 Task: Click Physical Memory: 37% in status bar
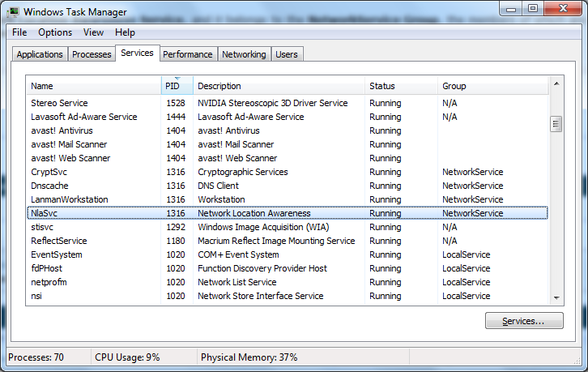(x=249, y=357)
